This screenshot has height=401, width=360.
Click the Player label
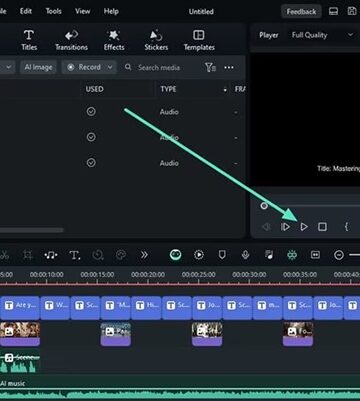[x=269, y=35]
